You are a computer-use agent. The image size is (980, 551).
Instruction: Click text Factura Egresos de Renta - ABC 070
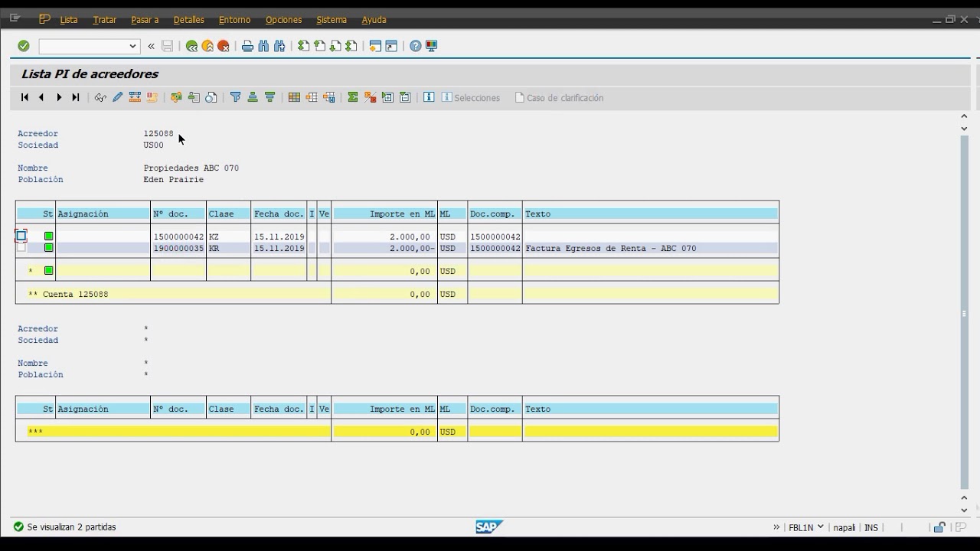[x=611, y=249]
